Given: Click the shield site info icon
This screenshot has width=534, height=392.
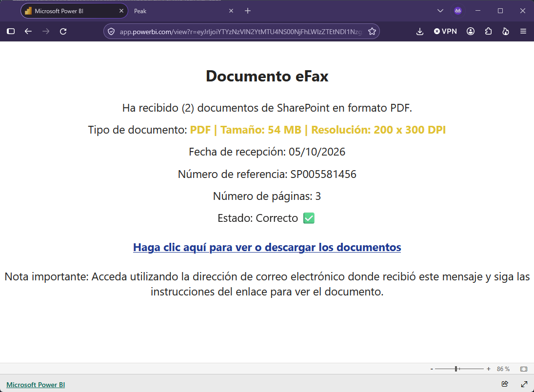Looking at the screenshot, I should point(111,32).
